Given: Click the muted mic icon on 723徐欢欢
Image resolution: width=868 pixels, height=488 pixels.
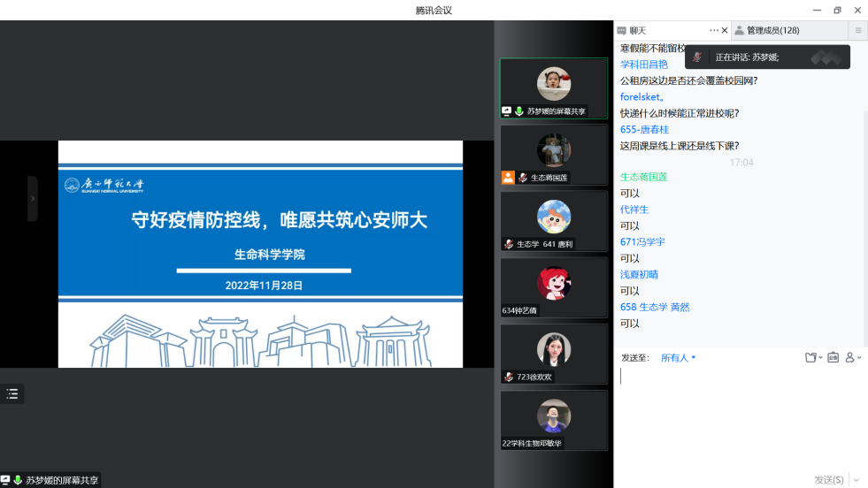Looking at the screenshot, I should click(509, 377).
